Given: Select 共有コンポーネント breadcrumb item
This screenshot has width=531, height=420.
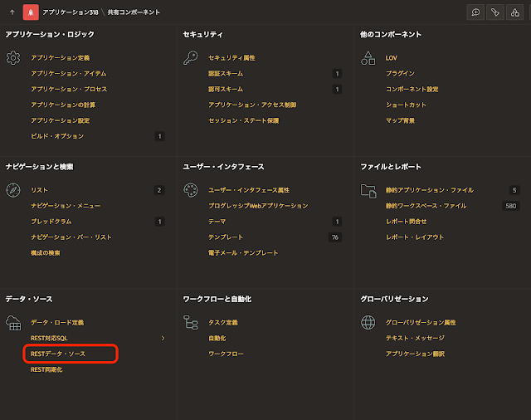Looking at the screenshot, I should click(134, 12).
